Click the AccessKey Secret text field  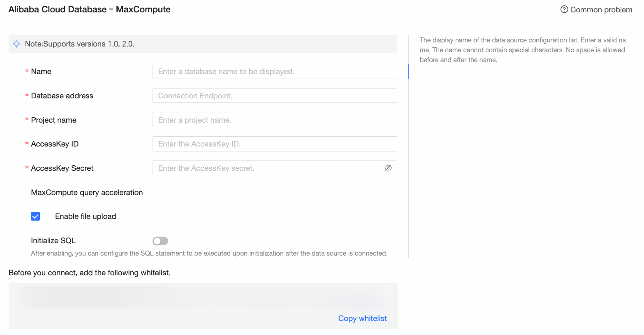267,168
